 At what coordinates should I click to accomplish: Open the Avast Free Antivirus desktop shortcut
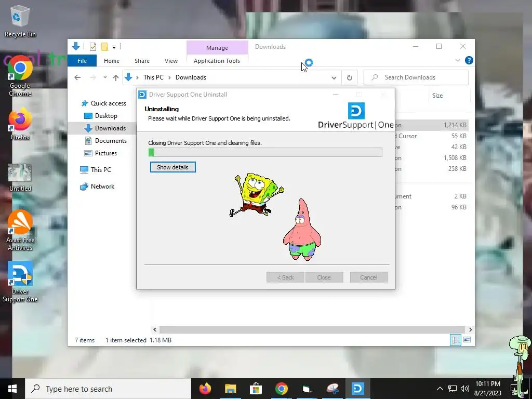coord(20,230)
